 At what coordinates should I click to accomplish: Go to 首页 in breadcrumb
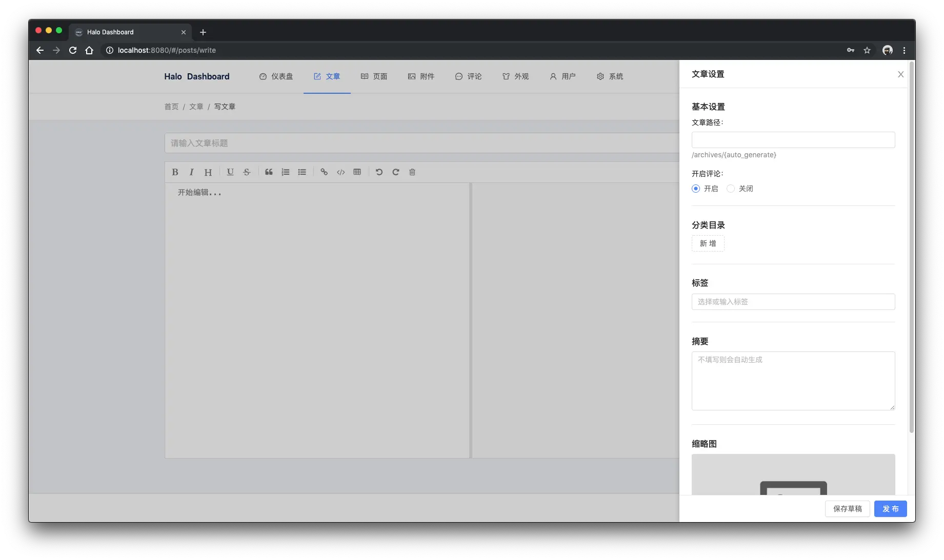(171, 107)
